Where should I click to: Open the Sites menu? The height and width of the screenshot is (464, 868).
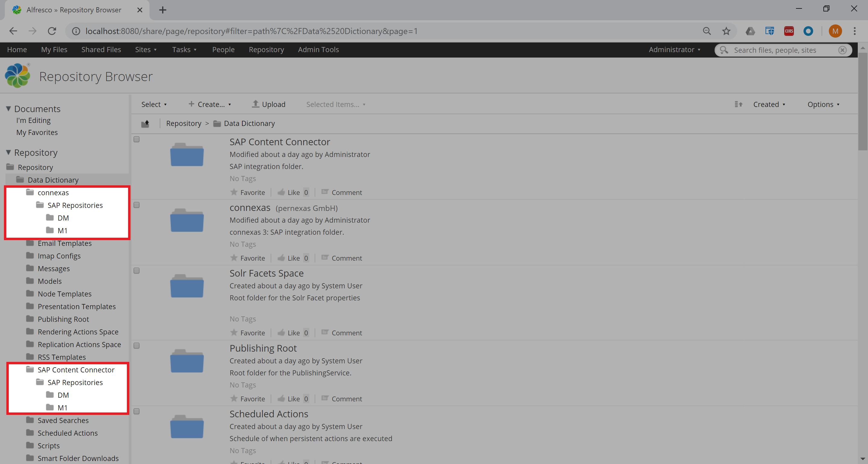(x=146, y=49)
